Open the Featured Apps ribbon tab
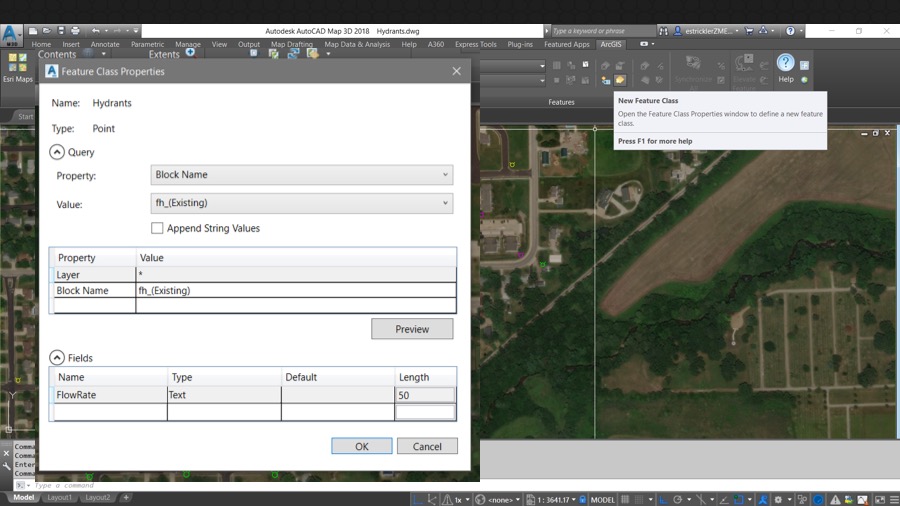 pyautogui.click(x=567, y=44)
